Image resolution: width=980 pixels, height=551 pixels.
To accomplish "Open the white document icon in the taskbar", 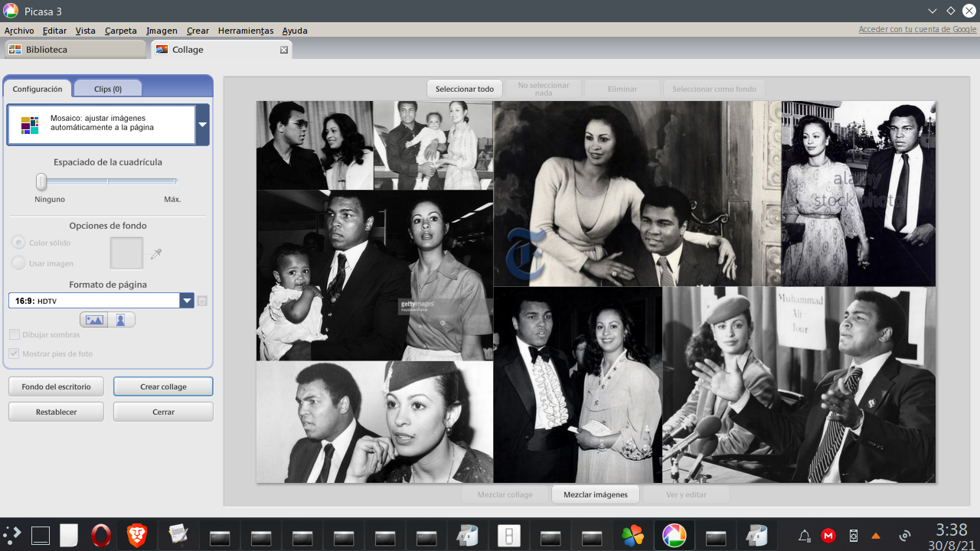I will (x=69, y=536).
